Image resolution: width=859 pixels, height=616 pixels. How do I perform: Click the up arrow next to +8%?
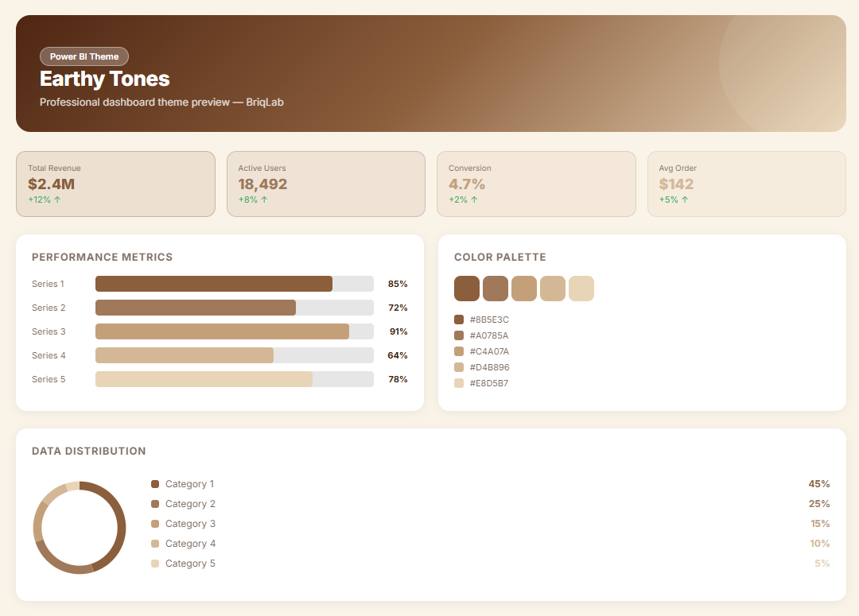click(x=264, y=200)
